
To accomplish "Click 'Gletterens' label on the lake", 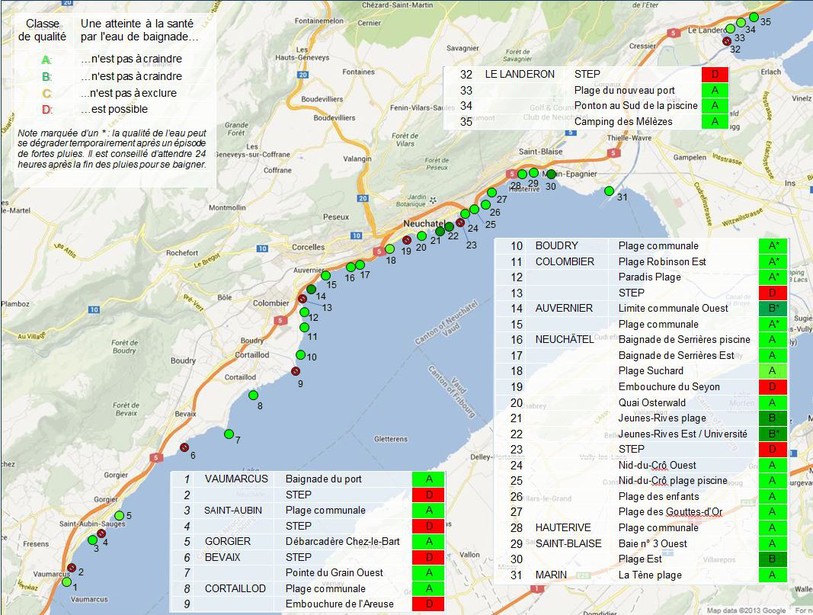I will click(390, 439).
